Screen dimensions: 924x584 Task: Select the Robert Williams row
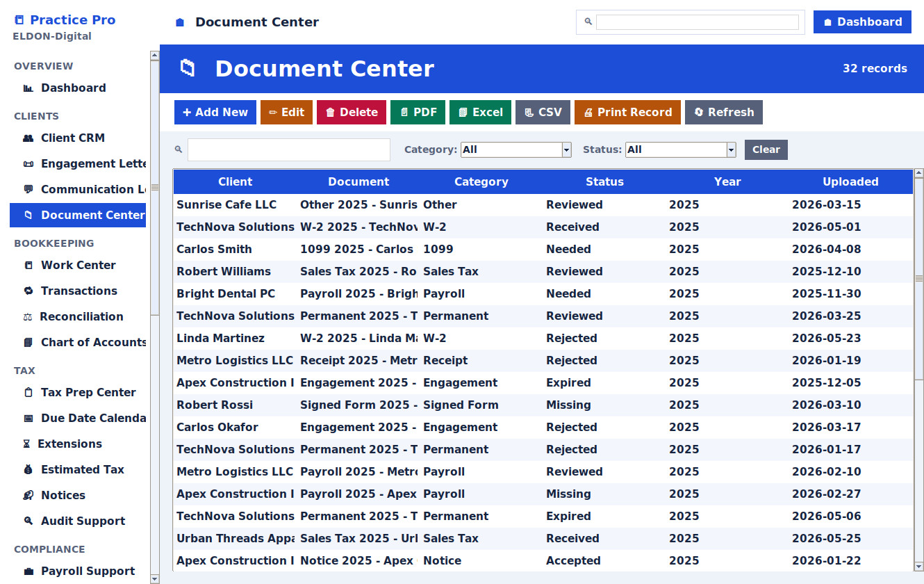click(x=543, y=272)
